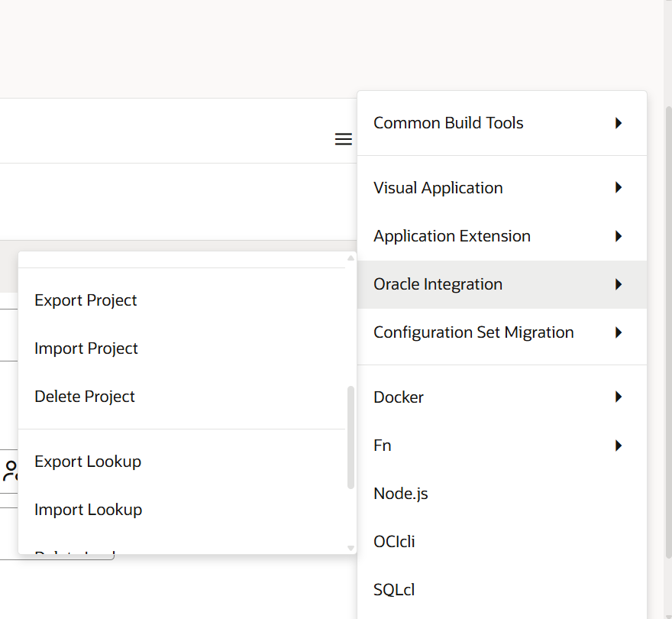
Task: Click the Docker submenu arrow
Action: (619, 397)
